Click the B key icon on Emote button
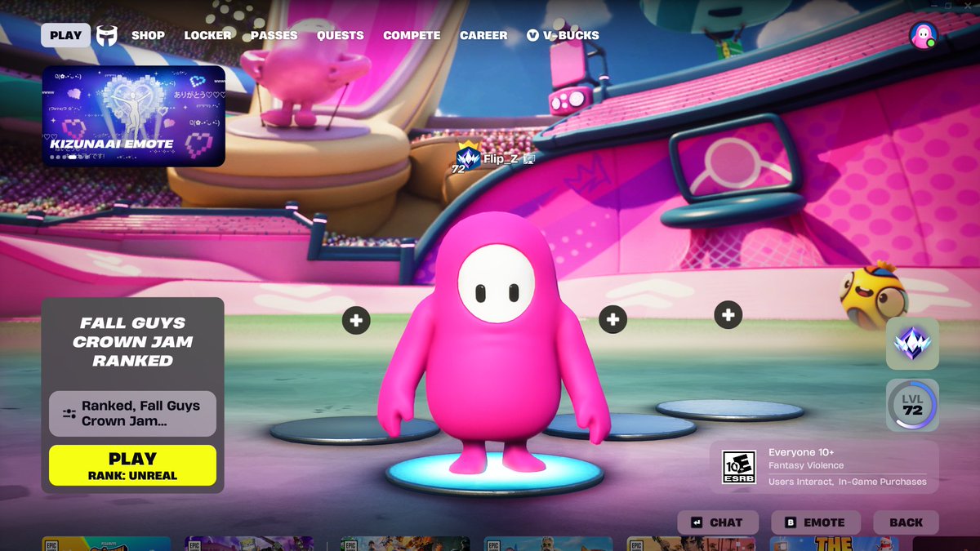 click(x=791, y=522)
